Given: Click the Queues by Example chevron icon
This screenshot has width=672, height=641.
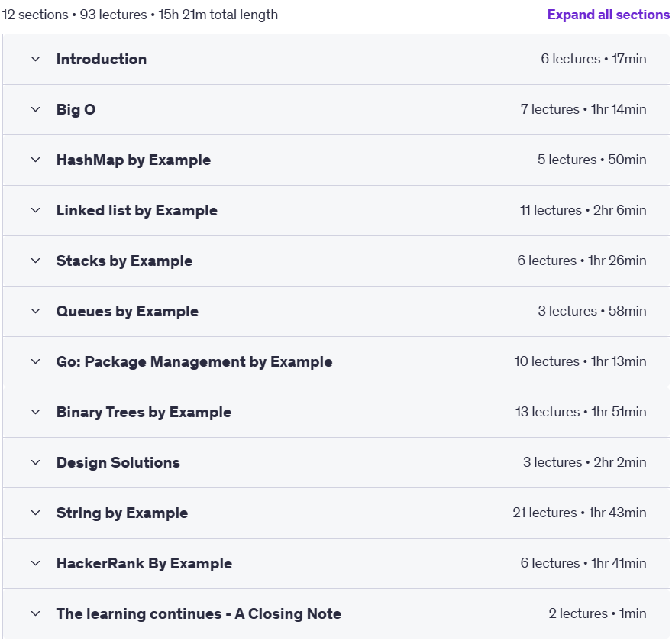Looking at the screenshot, I should (36, 311).
